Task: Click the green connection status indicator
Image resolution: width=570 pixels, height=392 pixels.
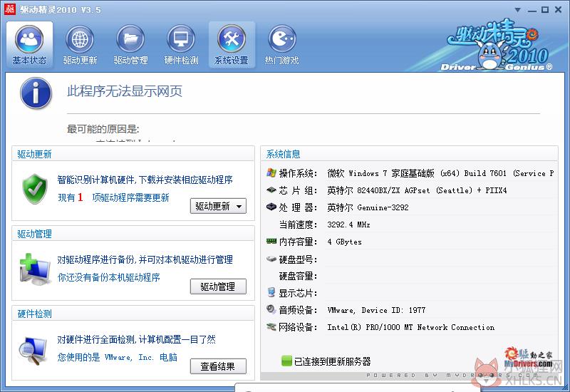Action: [287, 361]
